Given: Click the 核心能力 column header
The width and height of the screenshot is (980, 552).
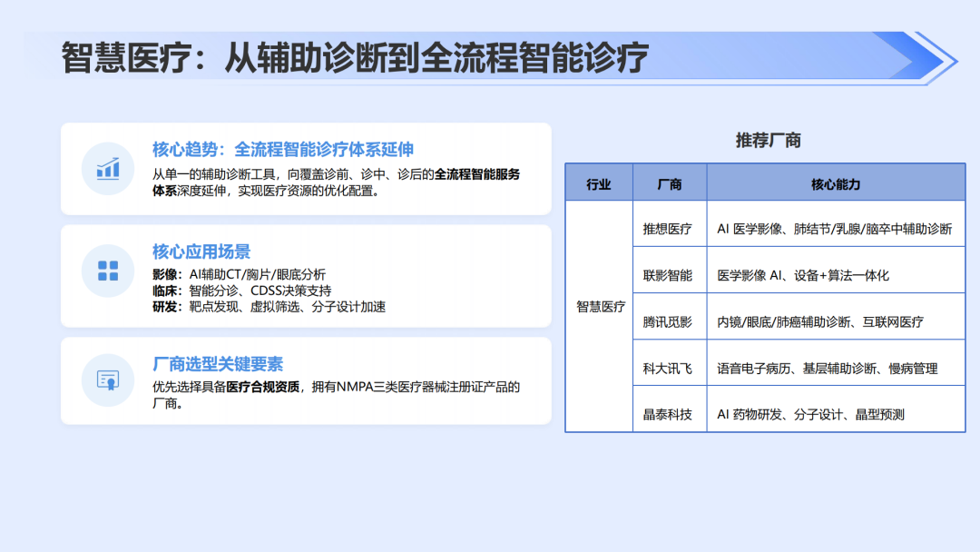Looking at the screenshot, I should [x=836, y=183].
